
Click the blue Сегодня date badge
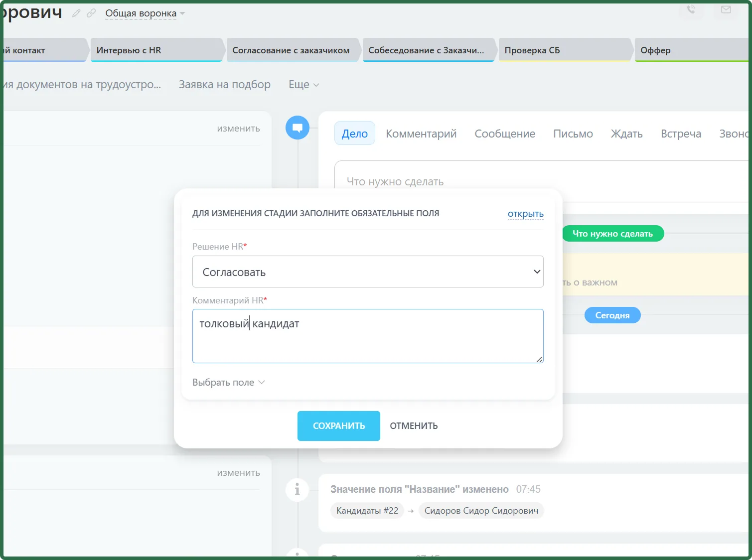tap(612, 315)
